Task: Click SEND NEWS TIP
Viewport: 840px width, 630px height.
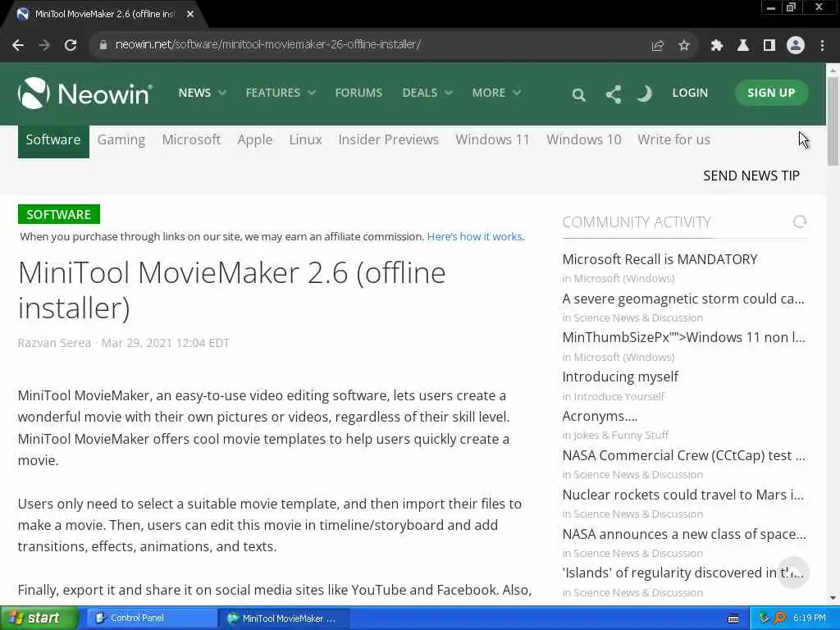Action: pos(751,176)
